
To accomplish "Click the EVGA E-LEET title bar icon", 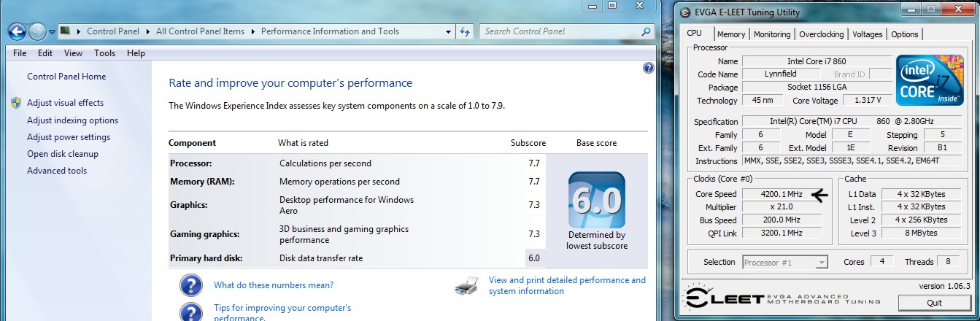I will coord(684,12).
